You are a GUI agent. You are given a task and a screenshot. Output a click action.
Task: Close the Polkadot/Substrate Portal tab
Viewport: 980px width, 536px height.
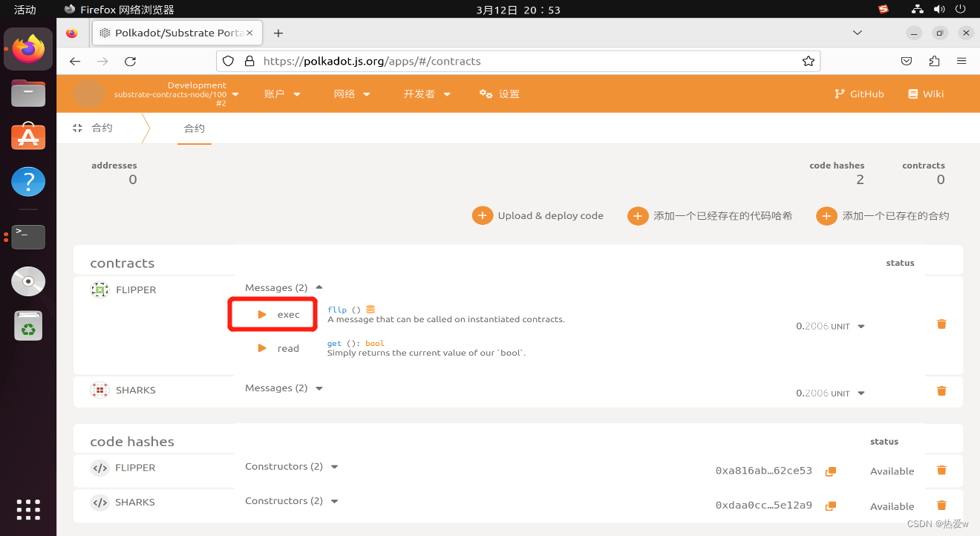[x=249, y=33]
